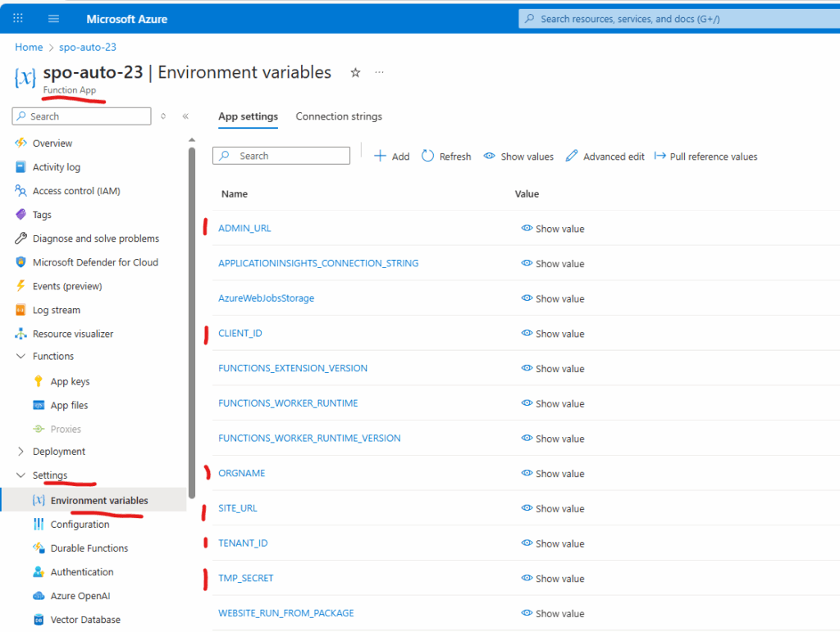The width and height of the screenshot is (840, 632).
Task: Click the Activity log icon
Action: click(21, 167)
